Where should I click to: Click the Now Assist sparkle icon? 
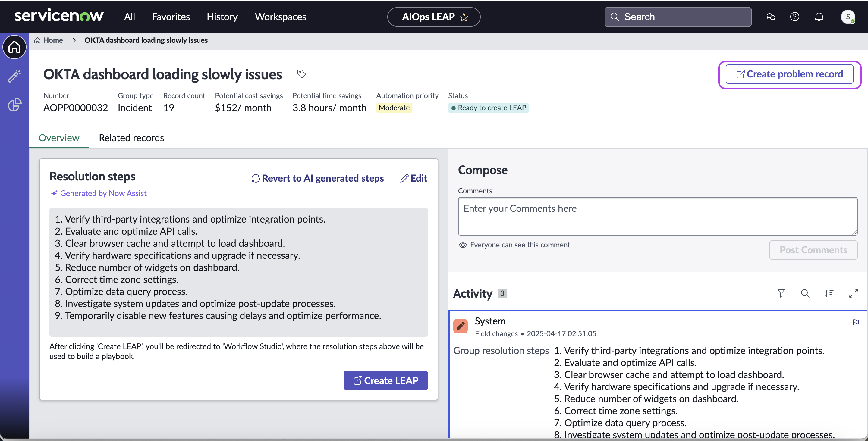(54, 193)
